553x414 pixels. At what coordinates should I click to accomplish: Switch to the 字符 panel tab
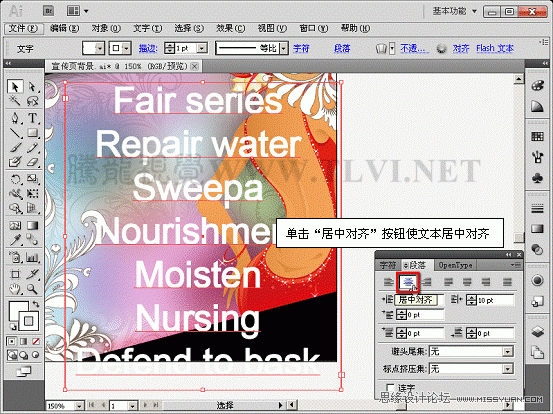388,265
